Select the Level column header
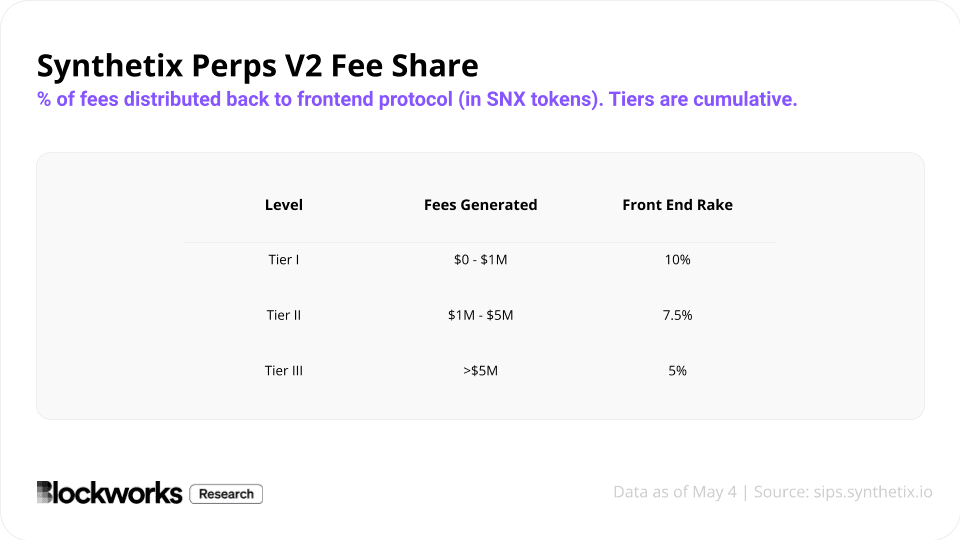This screenshot has width=960, height=540. click(283, 204)
